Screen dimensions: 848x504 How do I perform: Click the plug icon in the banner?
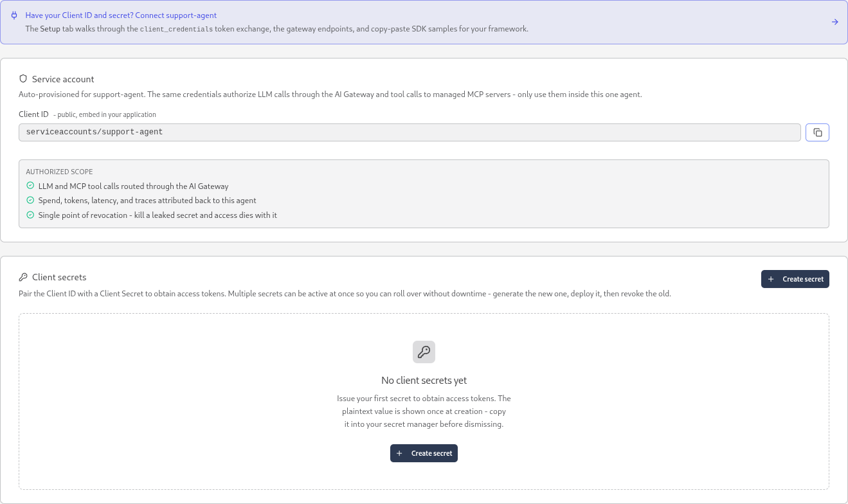point(14,15)
